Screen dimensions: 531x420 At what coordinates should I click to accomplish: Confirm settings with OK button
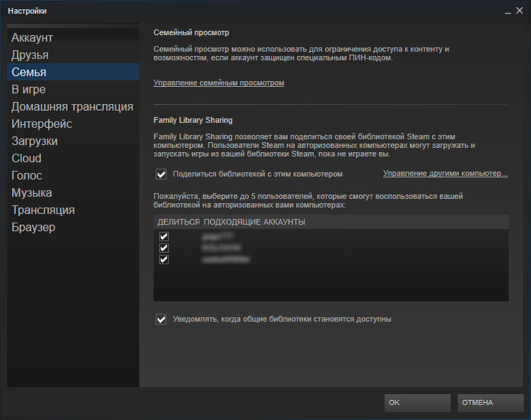[417, 403]
